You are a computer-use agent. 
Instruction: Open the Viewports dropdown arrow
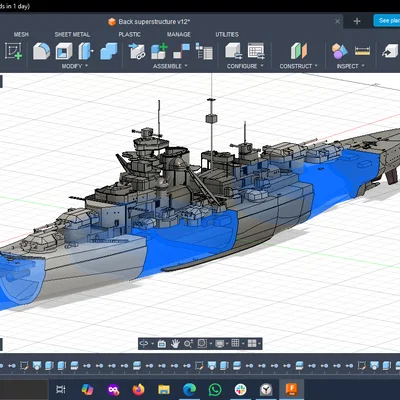click(x=259, y=344)
